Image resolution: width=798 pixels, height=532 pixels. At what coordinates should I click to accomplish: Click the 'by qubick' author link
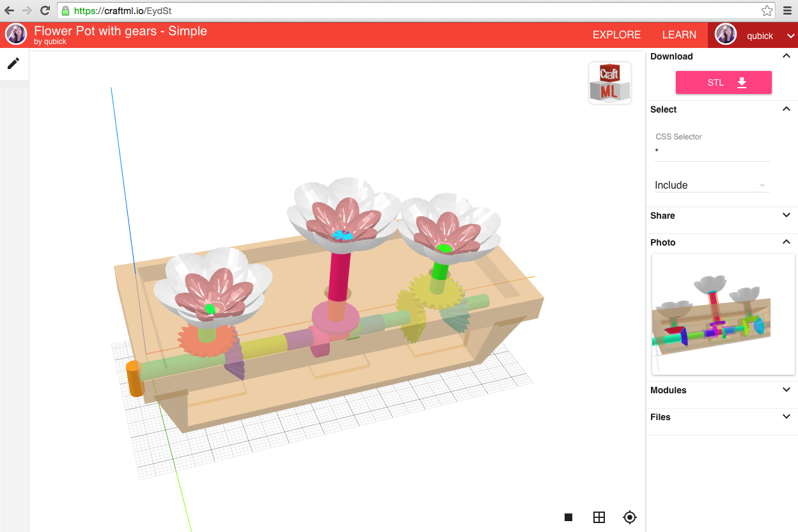[x=50, y=42]
